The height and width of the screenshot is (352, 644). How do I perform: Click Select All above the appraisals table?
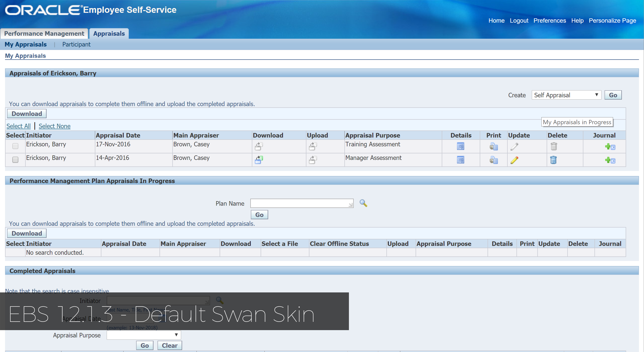click(19, 126)
